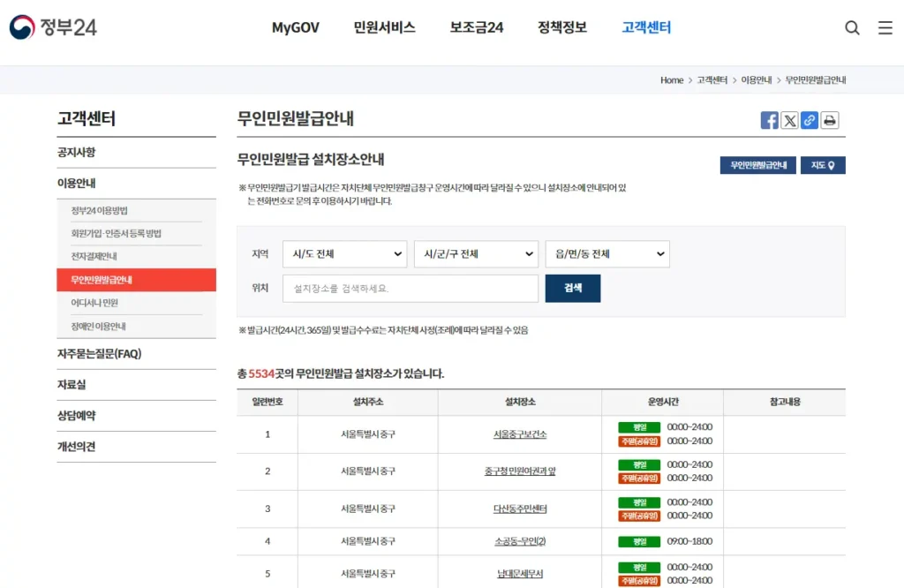Open map view with 지도 button
This screenshot has width=904, height=588.
tap(823, 165)
